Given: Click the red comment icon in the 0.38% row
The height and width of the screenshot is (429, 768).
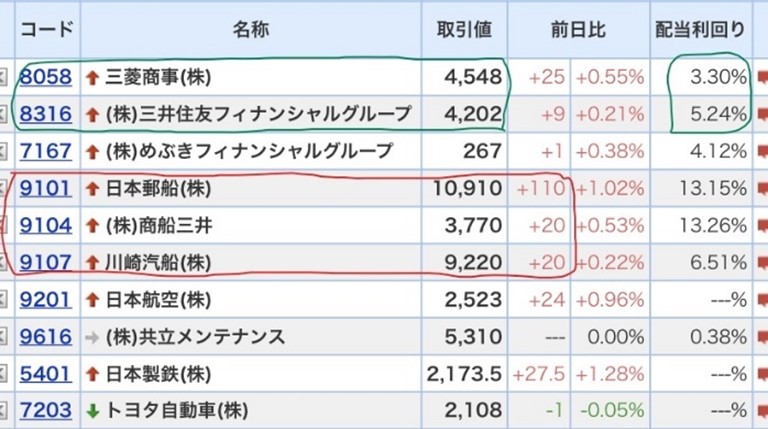Looking at the screenshot, I should pyautogui.click(x=762, y=337).
